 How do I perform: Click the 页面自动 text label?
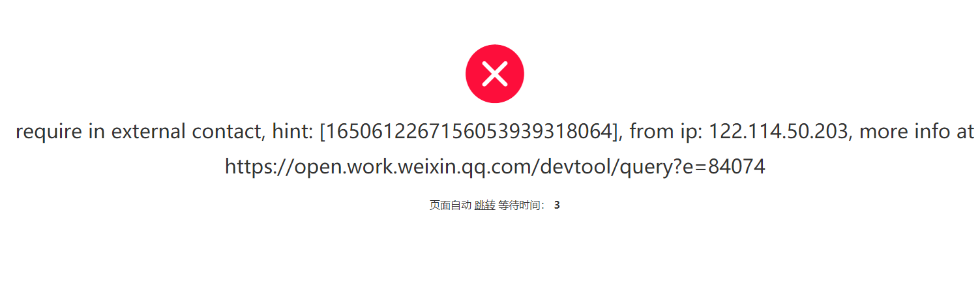coord(450,205)
